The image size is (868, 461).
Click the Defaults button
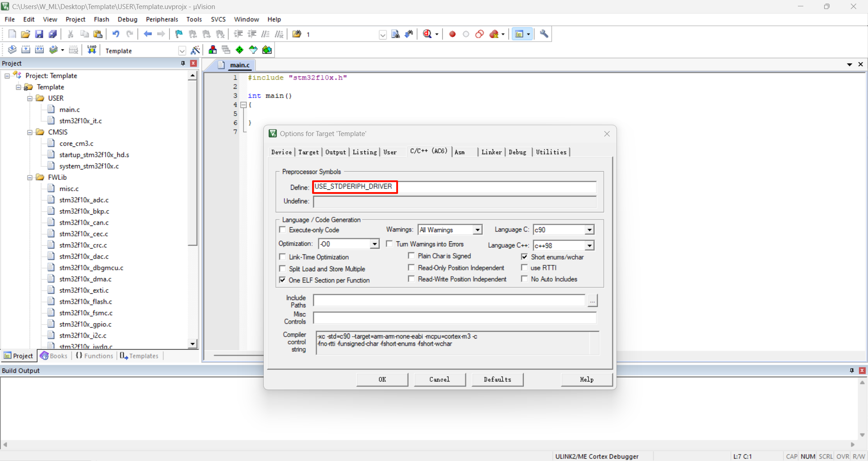[x=498, y=380]
